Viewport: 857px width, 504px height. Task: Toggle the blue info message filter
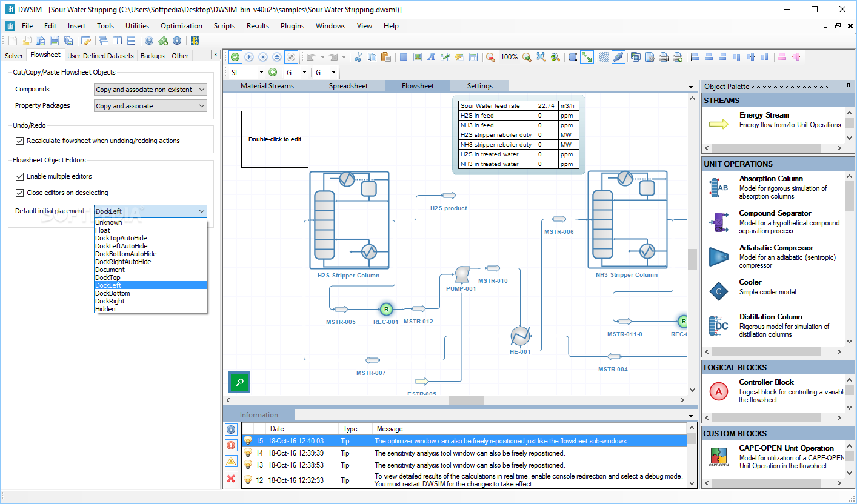click(231, 429)
